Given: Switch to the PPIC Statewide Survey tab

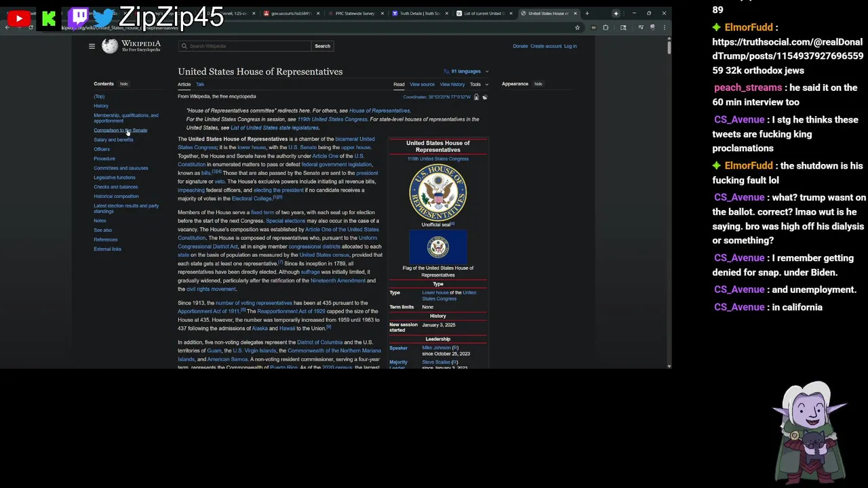Looking at the screenshot, I should 355,14.
